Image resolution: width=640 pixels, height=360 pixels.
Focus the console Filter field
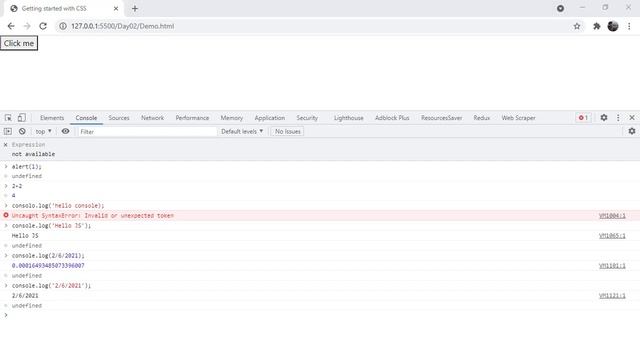pos(147,131)
